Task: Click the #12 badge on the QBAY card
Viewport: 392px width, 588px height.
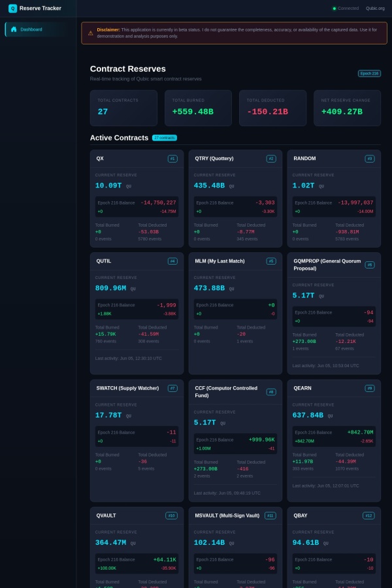Action: click(368, 515)
